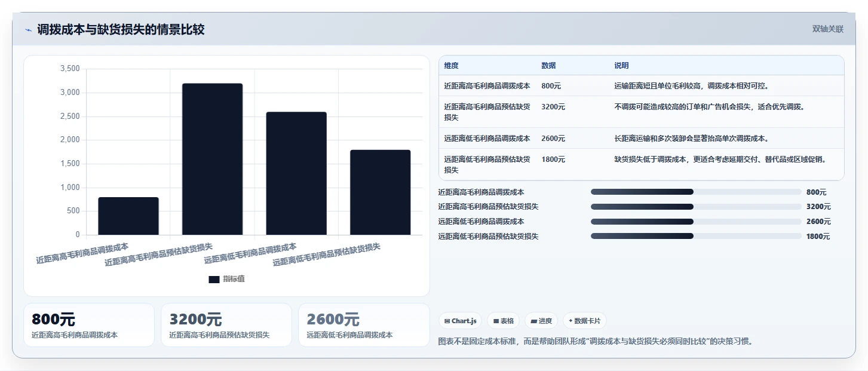Click the 1800 bar for 远距离低毛利商品预估缺货损失

[x=381, y=192]
